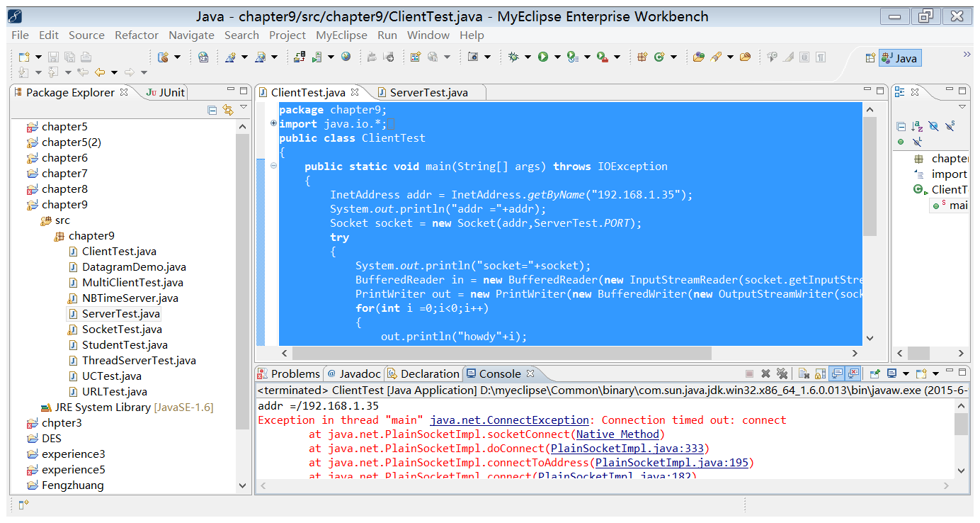Image resolution: width=980 pixels, height=523 pixels.
Task: Toggle Link with Editor in Package Explorer
Action: coord(227,110)
